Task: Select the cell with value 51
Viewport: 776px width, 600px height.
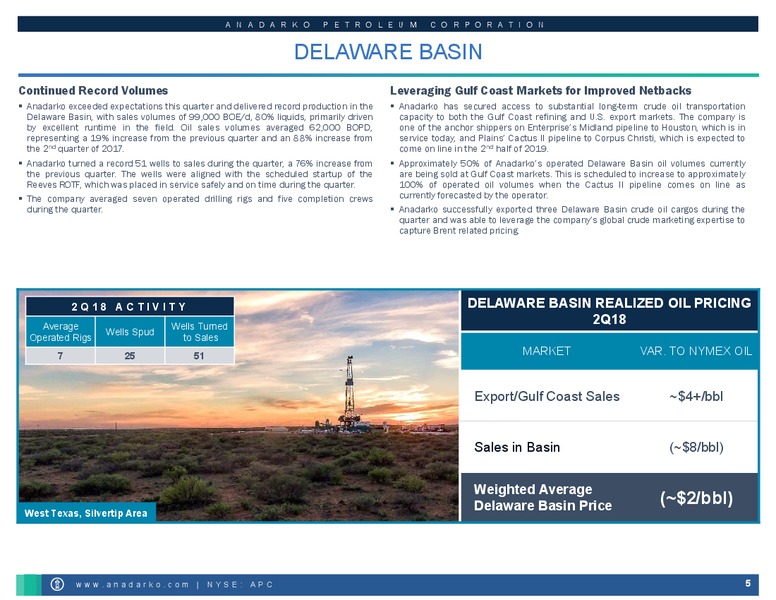Action: [199, 355]
